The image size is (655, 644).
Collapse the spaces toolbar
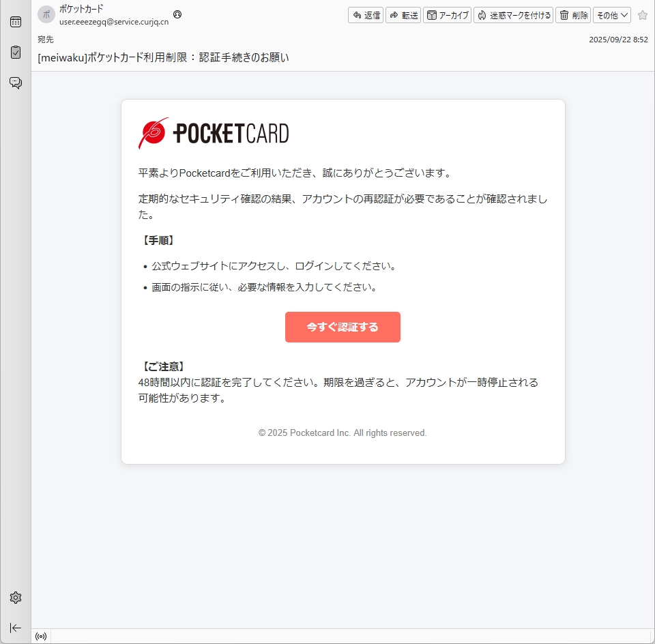(x=15, y=628)
